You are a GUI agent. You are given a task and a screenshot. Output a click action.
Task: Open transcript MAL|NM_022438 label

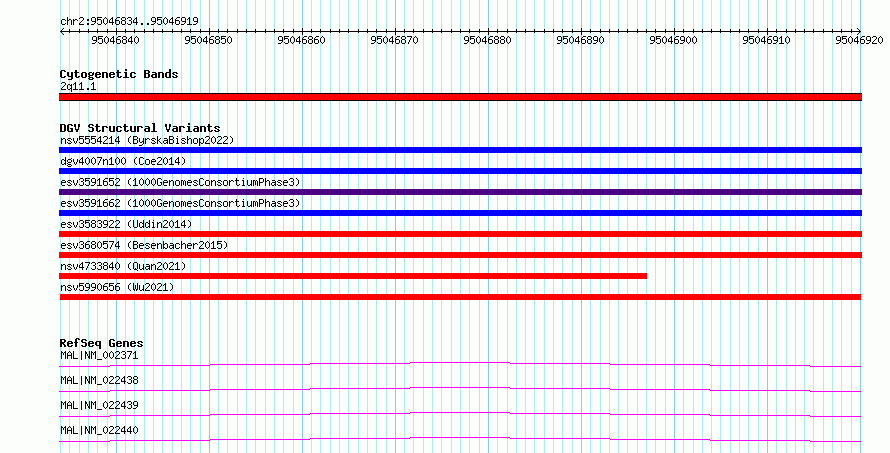coord(99,380)
